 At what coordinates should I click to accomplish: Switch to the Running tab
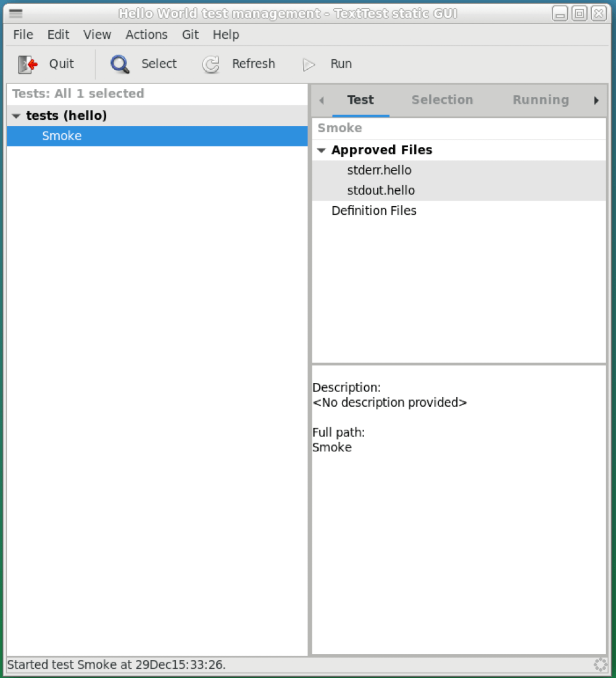540,100
